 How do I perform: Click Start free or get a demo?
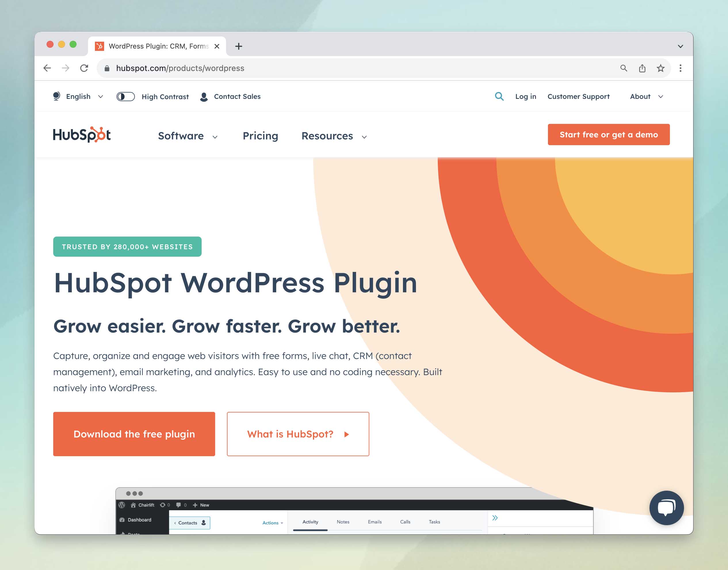pos(608,135)
